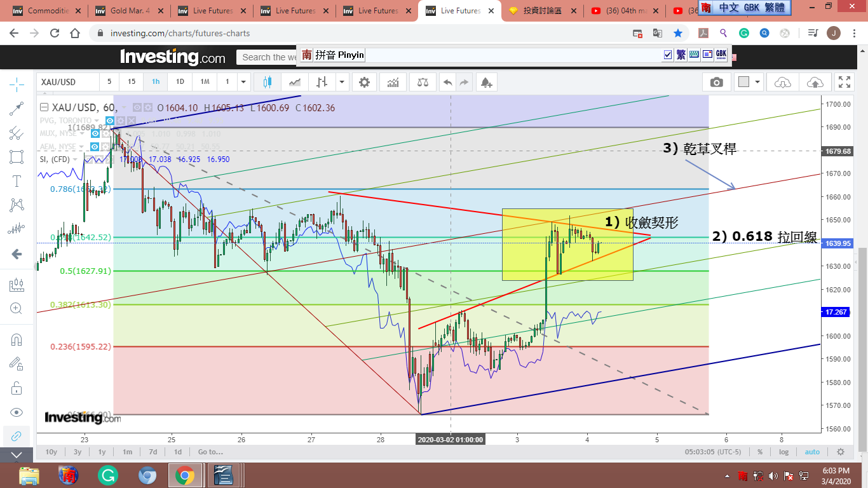The image size is (868, 488).
Task: Switch to Gold Mar. 4 browser tab
Action: [129, 11]
